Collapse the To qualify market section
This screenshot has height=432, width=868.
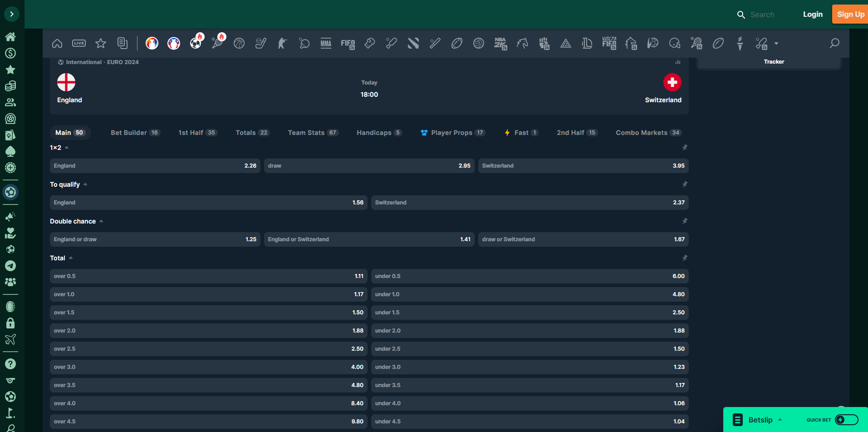[x=85, y=184]
